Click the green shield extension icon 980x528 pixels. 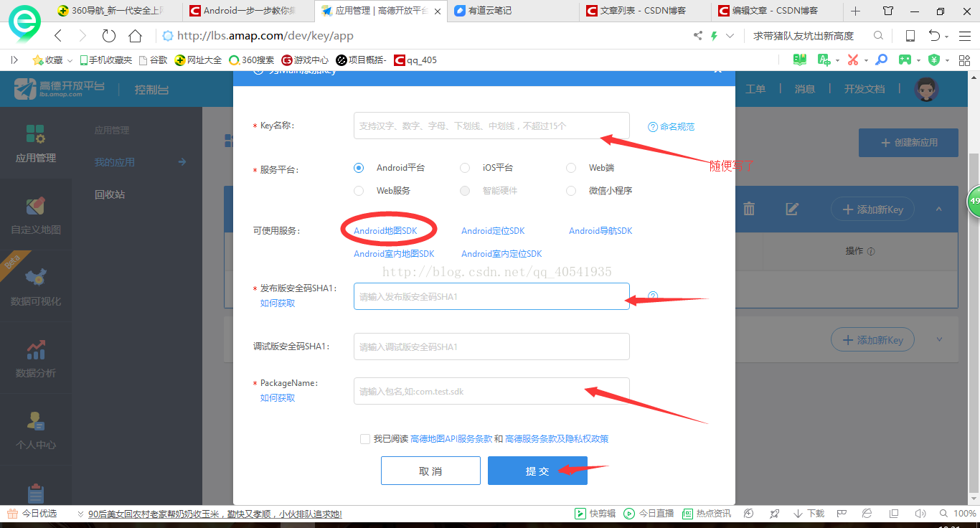tap(933, 60)
